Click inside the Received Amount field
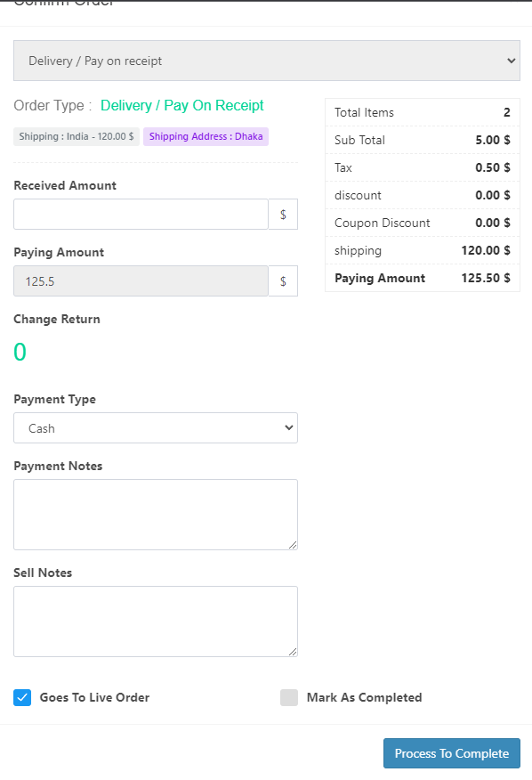The width and height of the screenshot is (532, 780). click(x=140, y=214)
